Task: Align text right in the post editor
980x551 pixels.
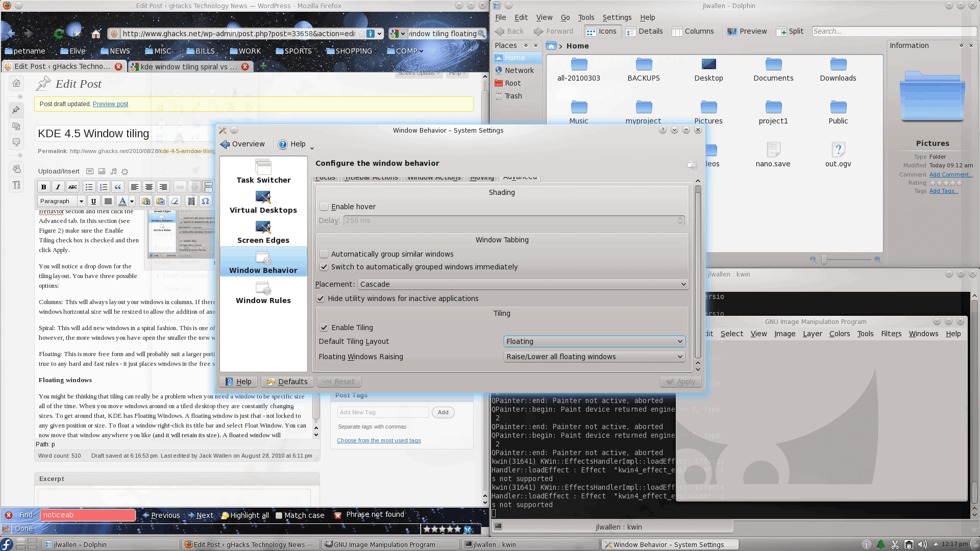Action: 163,187
